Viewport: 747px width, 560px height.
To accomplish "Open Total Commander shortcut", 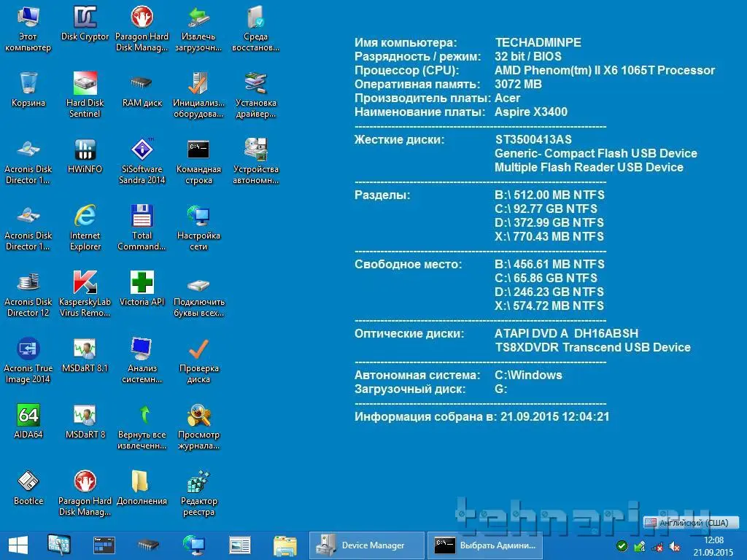I will pos(142,217).
